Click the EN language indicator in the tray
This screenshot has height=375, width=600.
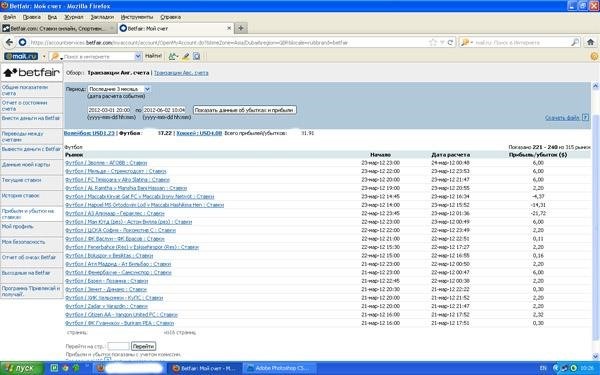[x=543, y=368]
